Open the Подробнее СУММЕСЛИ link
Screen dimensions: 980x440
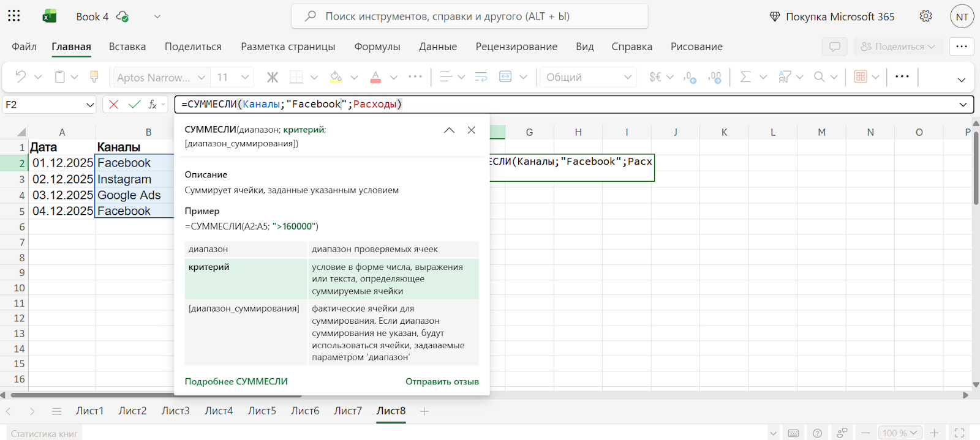[236, 381]
